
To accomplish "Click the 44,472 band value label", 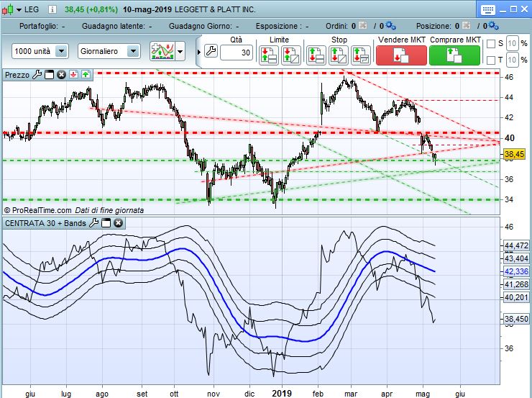I will 516,245.
